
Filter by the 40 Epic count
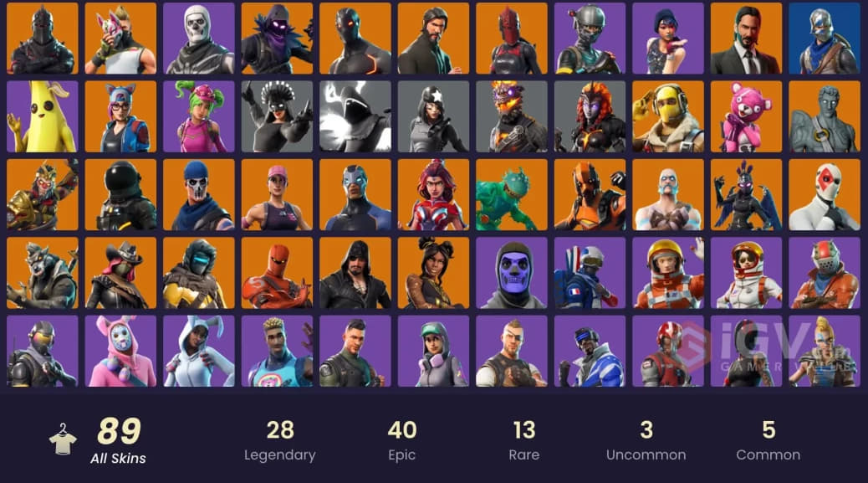402,440
